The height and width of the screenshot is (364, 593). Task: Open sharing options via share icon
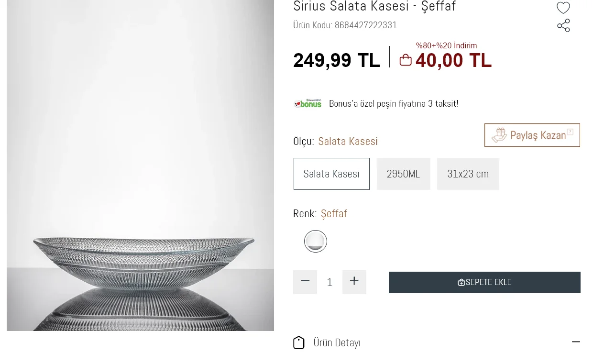pos(563,25)
